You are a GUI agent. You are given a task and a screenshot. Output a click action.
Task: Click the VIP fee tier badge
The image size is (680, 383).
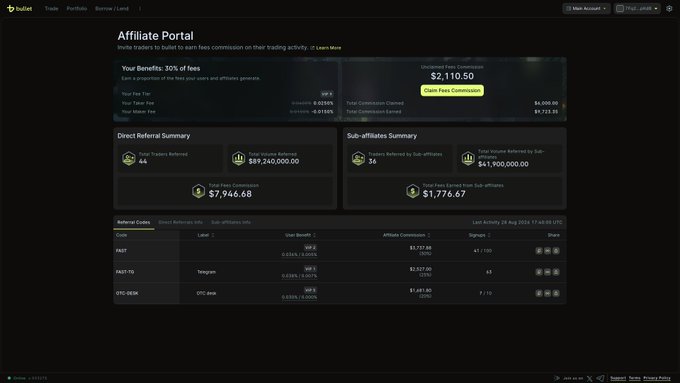327,94
